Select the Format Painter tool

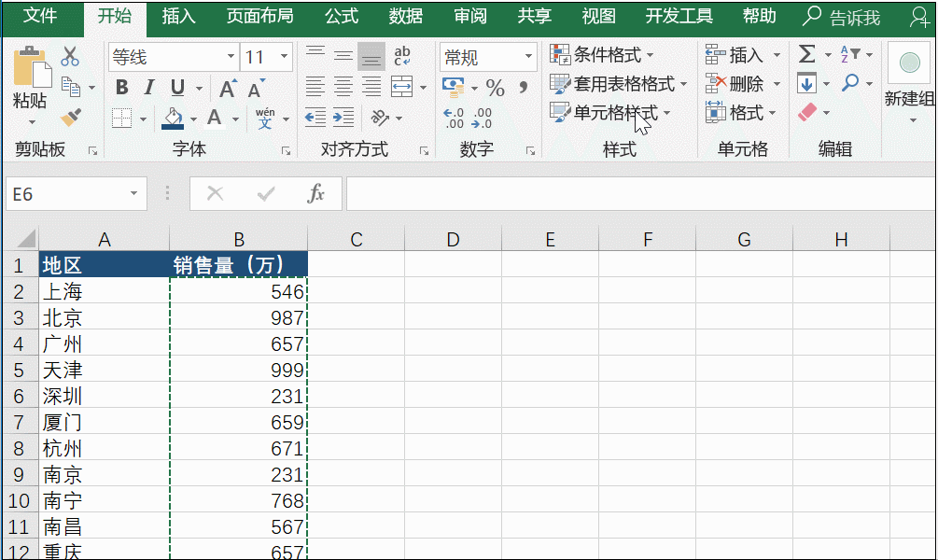(x=71, y=117)
